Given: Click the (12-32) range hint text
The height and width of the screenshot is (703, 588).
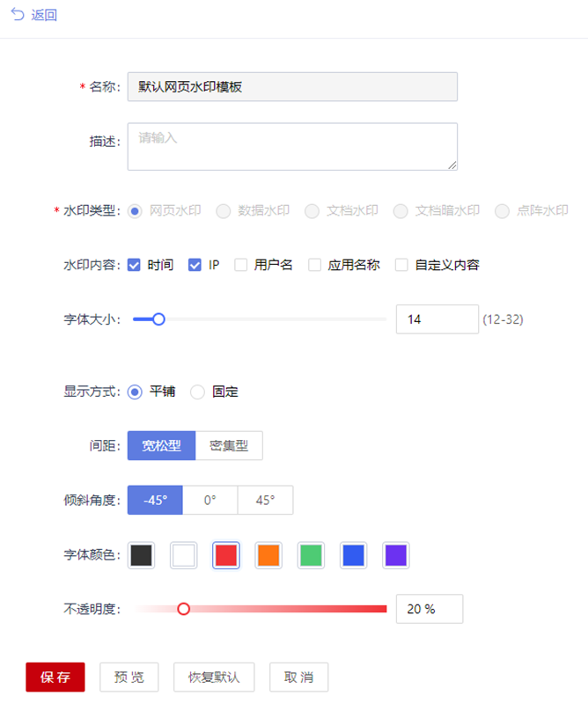Looking at the screenshot, I should [x=503, y=319].
